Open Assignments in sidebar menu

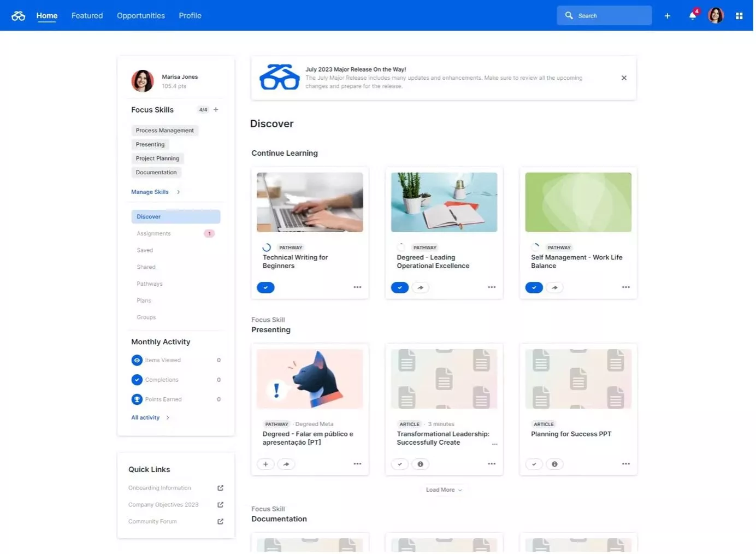[176, 234]
